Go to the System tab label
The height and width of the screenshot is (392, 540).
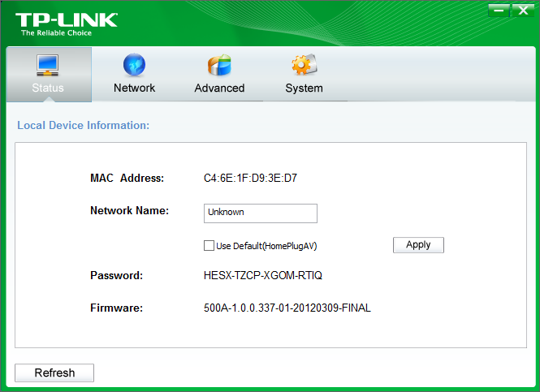point(304,88)
